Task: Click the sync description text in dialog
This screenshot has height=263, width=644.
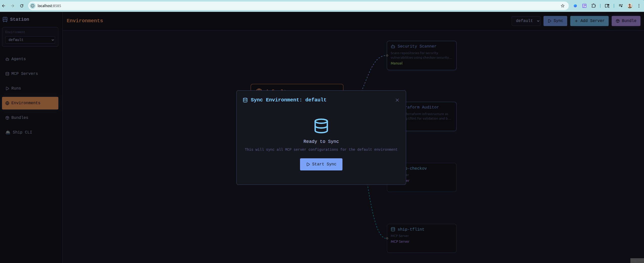Action: [x=321, y=150]
